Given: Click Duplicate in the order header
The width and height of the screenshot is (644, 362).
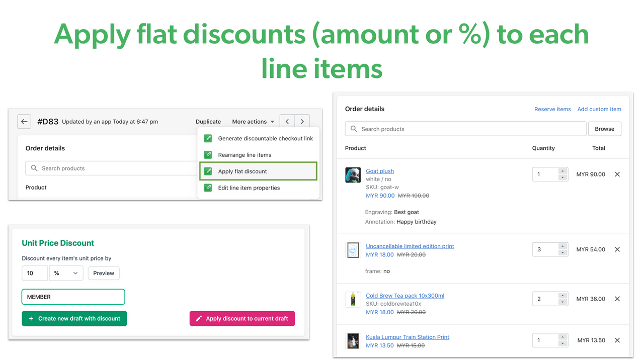Looking at the screenshot, I should (208, 121).
